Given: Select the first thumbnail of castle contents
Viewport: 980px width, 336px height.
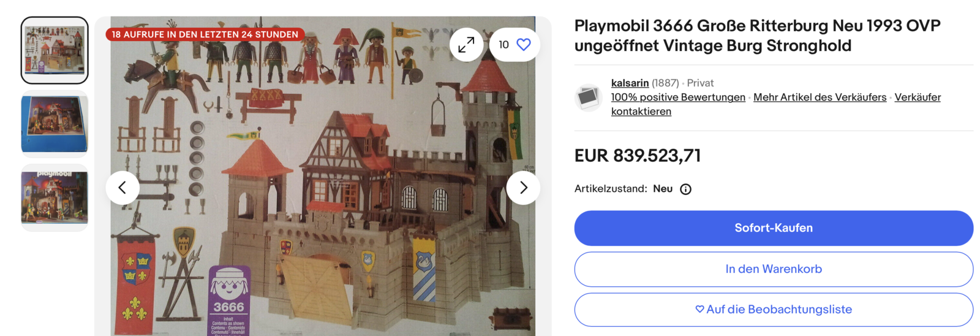Looking at the screenshot, I should coord(55,50).
